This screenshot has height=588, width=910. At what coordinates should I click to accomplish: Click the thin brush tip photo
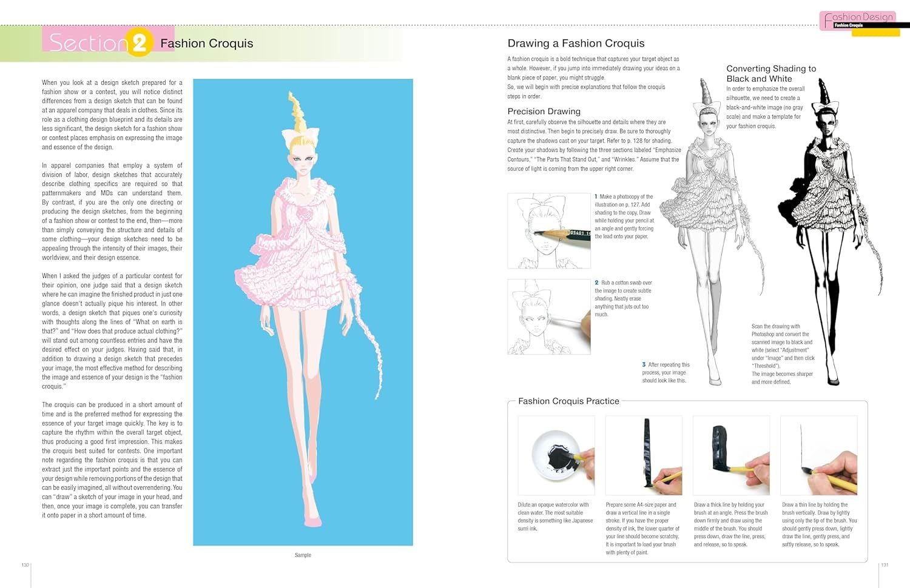click(820, 455)
